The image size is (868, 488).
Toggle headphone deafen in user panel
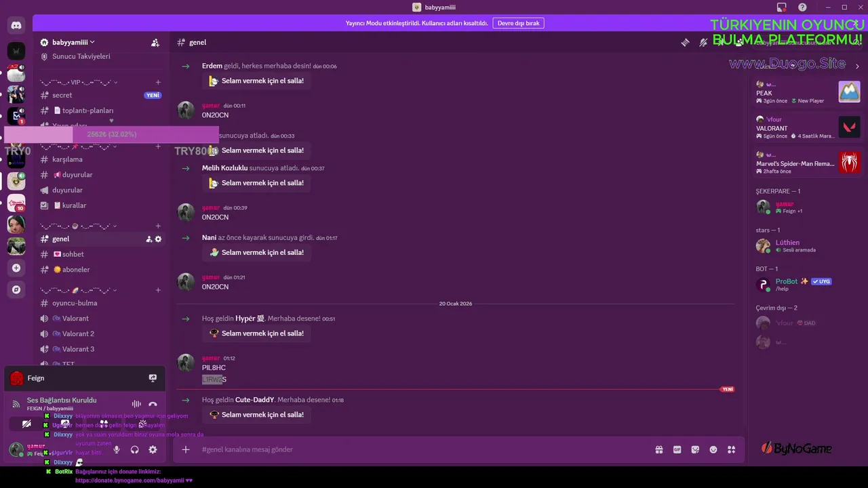[x=135, y=449]
